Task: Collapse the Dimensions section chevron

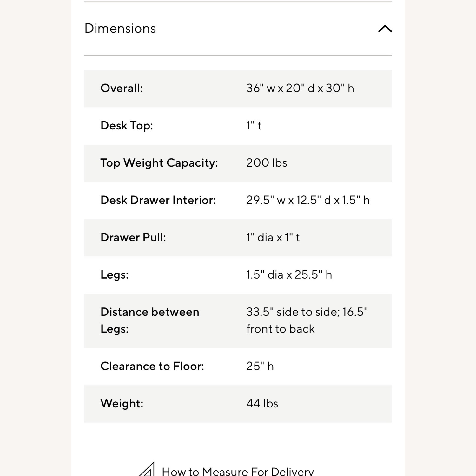Action: [x=385, y=29]
